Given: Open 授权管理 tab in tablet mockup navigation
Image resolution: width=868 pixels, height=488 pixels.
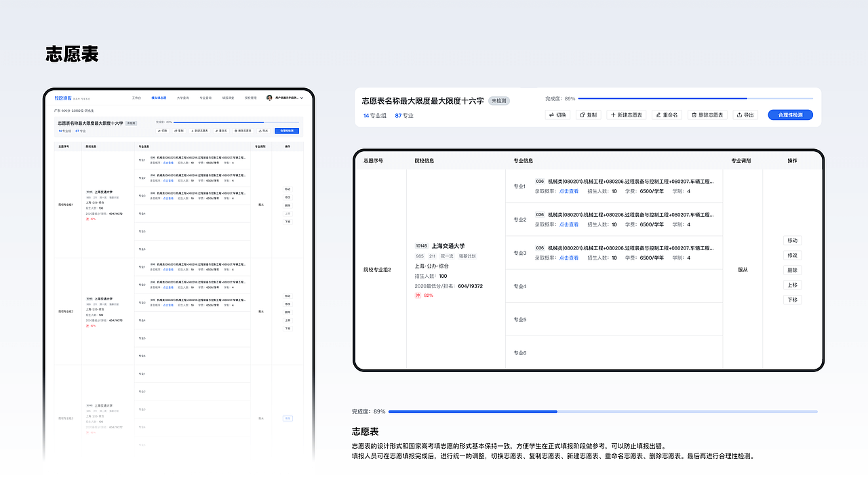Looking at the screenshot, I should 251,98.
